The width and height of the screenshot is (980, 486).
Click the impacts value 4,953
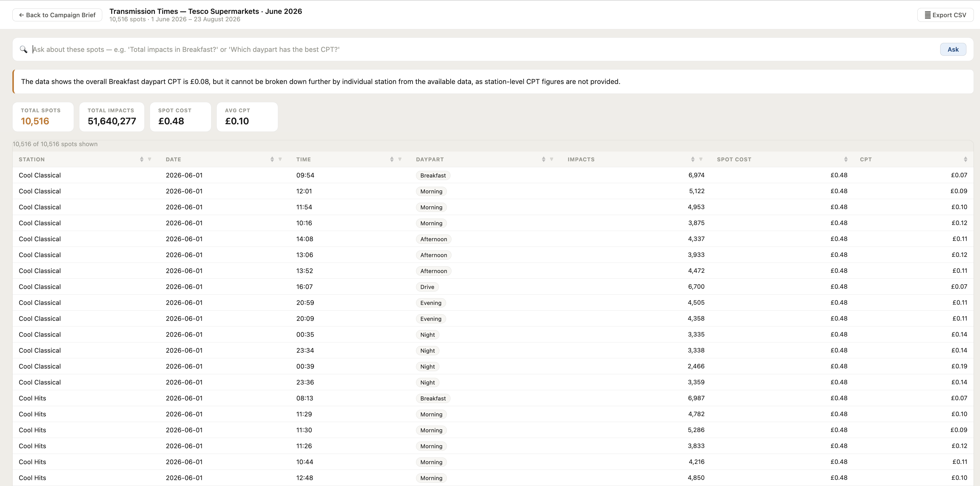(x=696, y=207)
